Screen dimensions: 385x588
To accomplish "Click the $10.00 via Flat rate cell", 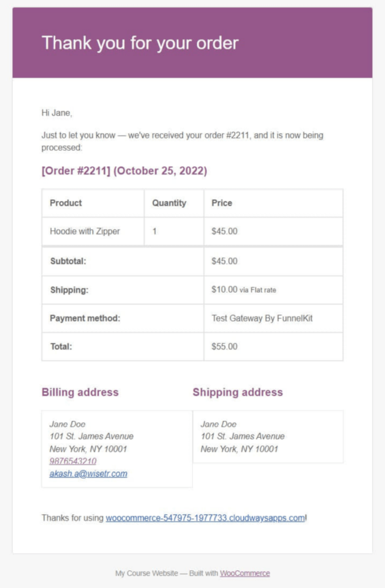I will (x=244, y=290).
